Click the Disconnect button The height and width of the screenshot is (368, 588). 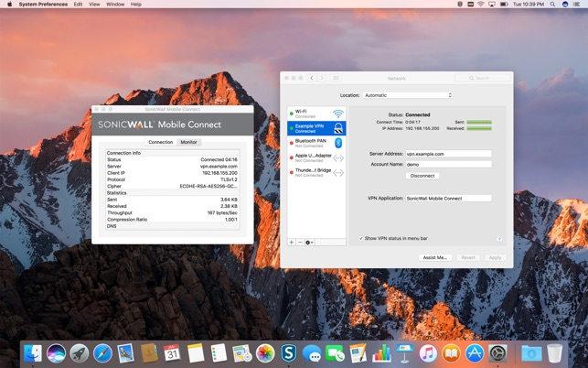click(422, 175)
